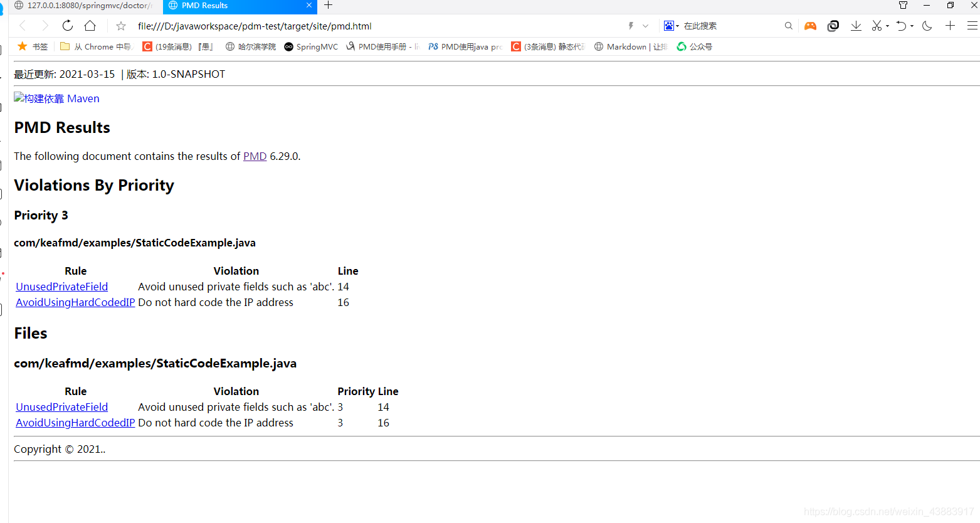Click the search magnifier icon
This screenshot has width=980, height=523.
coord(788,26)
